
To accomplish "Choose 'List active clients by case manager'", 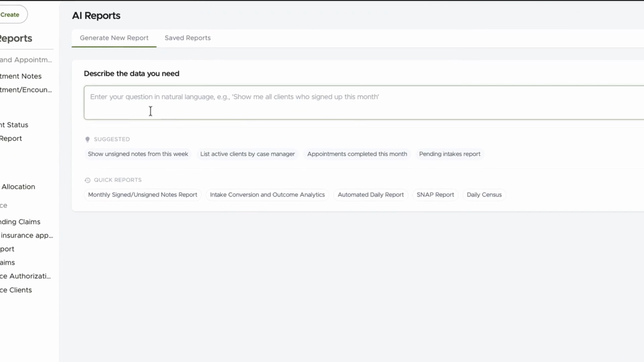I will tap(248, 154).
